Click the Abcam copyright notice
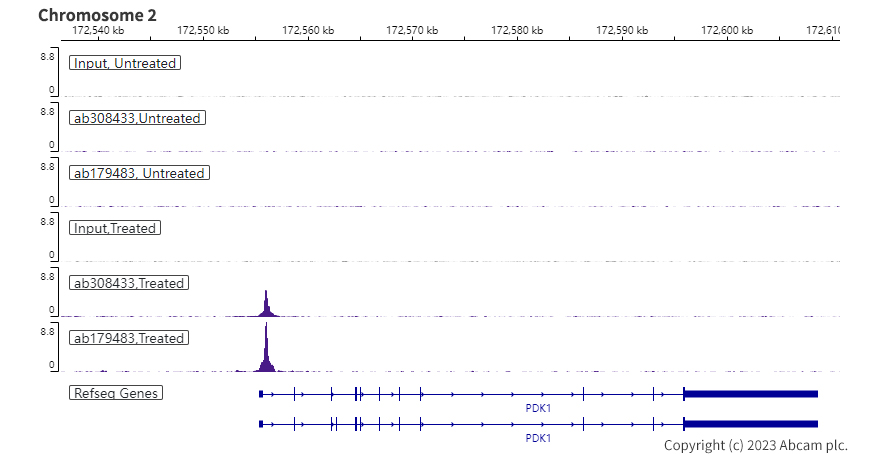The image size is (869, 454). pyautogui.click(x=755, y=445)
